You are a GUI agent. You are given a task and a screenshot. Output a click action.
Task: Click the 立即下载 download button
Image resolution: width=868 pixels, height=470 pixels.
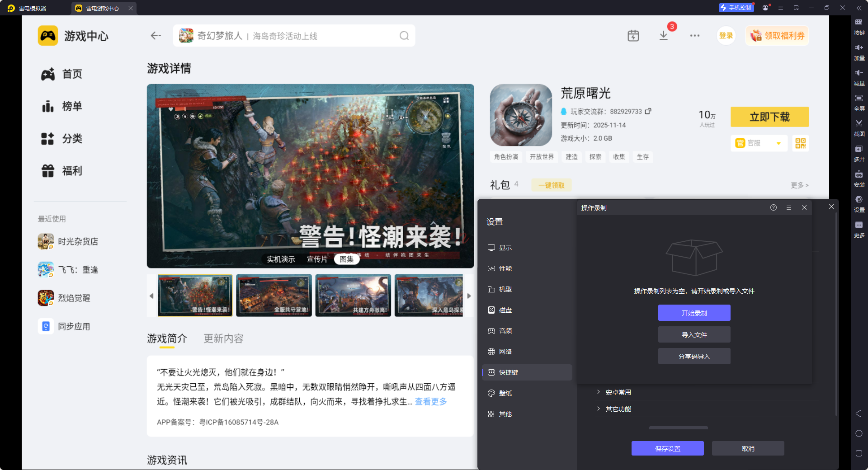pyautogui.click(x=769, y=117)
